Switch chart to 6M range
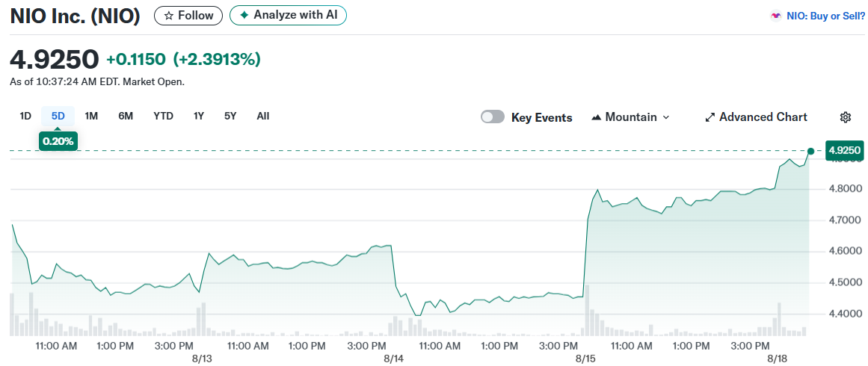The image size is (868, 366). tap(126, 116)
